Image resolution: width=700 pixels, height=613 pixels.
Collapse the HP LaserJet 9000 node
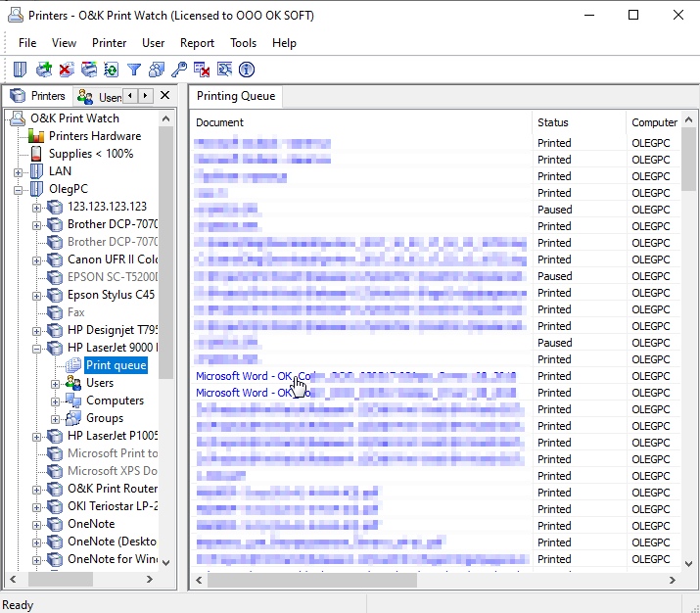37,348
